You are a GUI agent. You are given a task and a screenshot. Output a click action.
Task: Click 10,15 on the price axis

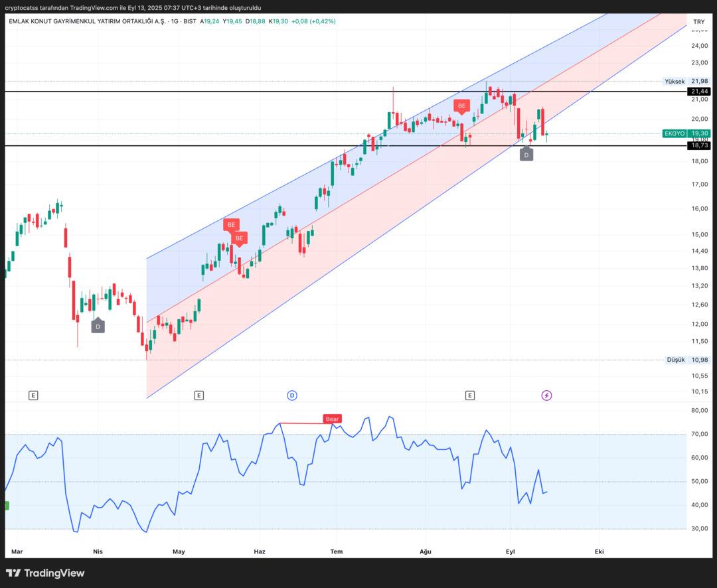pos(700,392)
